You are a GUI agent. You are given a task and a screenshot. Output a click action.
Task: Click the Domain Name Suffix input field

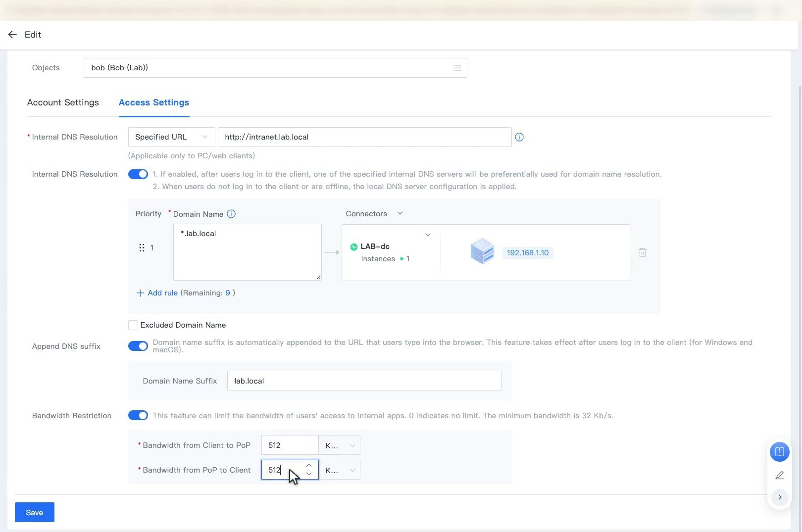point(364,381)
